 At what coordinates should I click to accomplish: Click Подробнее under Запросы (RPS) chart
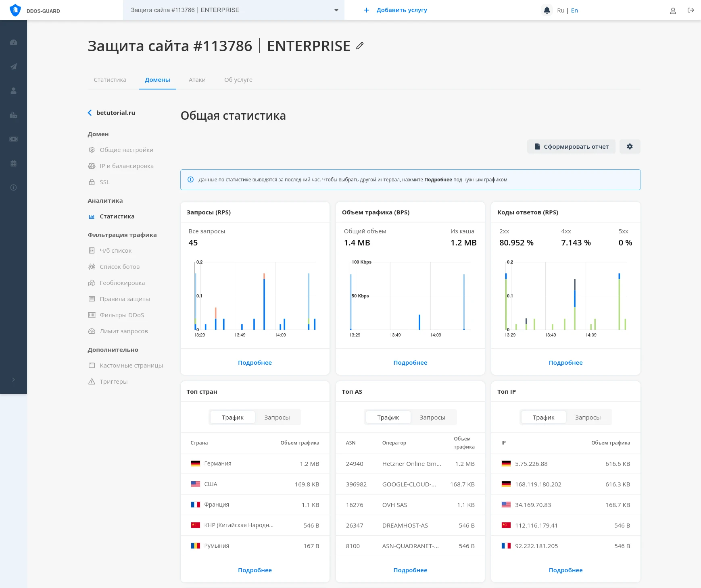point(255,363)
